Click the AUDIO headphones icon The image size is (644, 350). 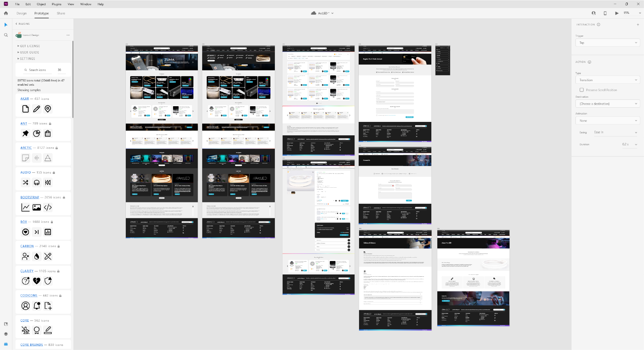coord(37,182)
